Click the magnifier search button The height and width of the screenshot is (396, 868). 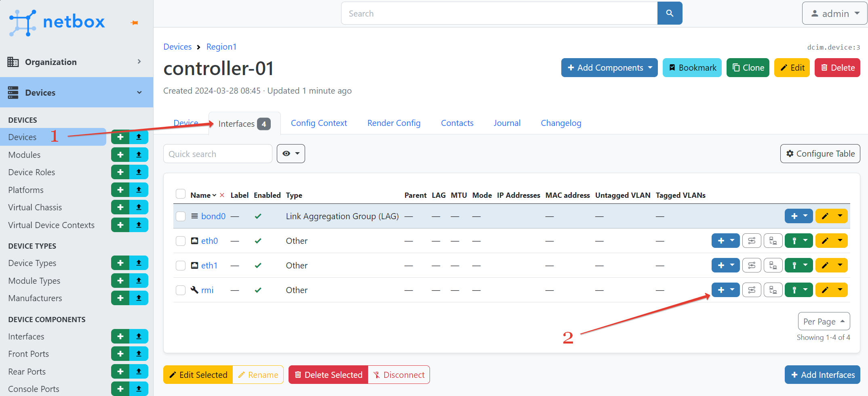click(670, 13)
